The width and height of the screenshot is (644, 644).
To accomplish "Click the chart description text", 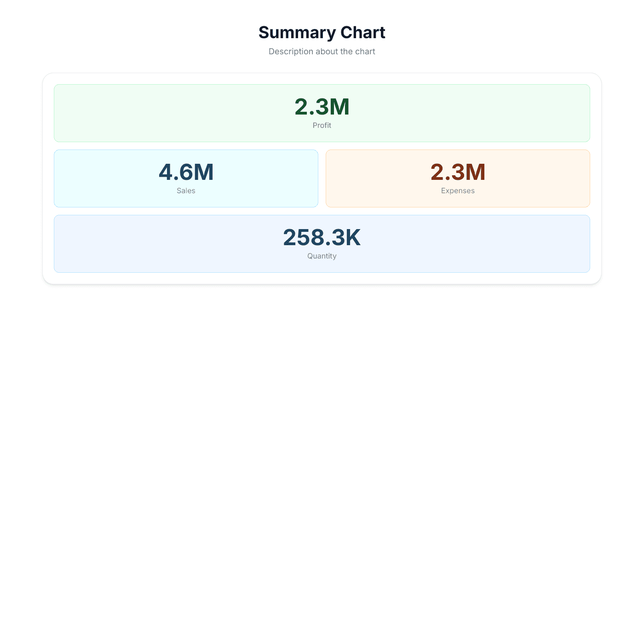I will tap(322, 51).
